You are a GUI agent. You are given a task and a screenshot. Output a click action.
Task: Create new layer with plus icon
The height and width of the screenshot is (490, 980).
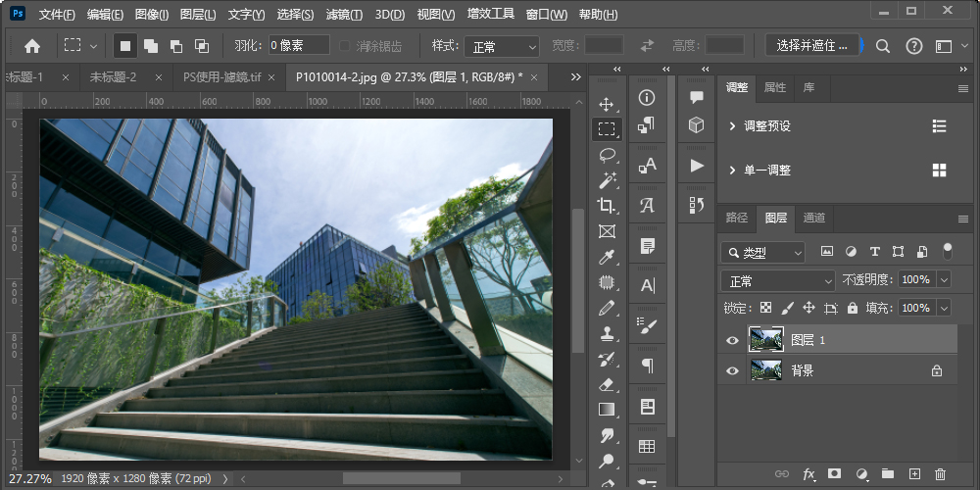point(914,474)
